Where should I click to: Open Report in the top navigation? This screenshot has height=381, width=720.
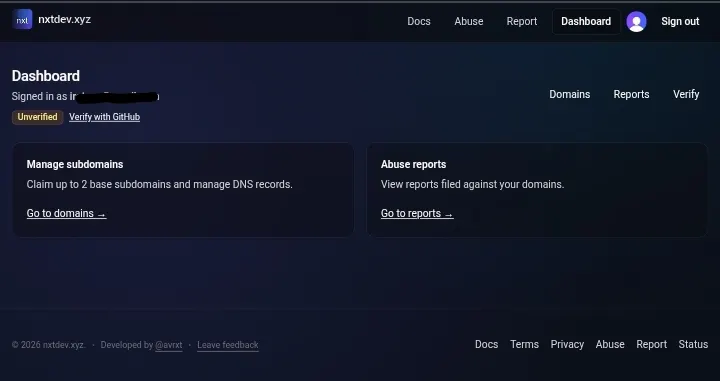[522, 22]
